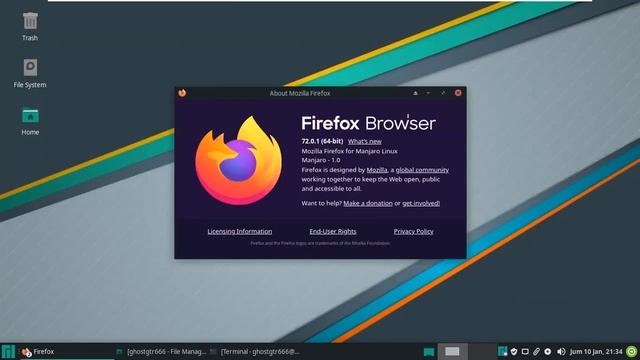Screen dimensions: 640x360
Task: Click "Mozilla Firefox for Manjaro Linux" text
Action: click(349, 151)
